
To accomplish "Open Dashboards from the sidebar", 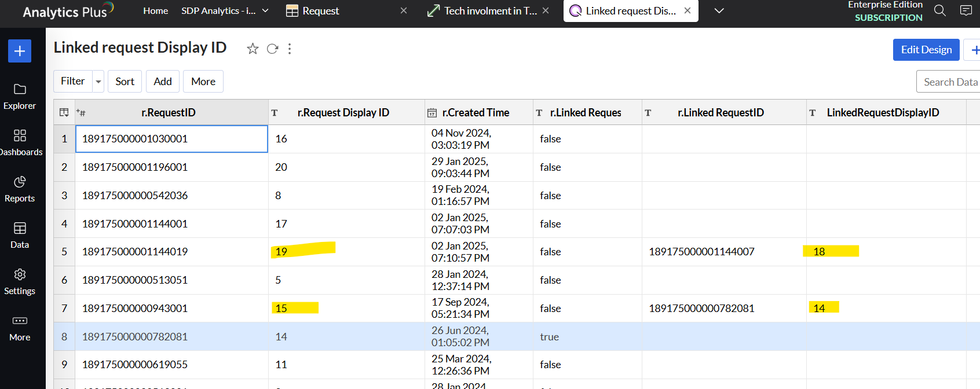I will [20, 135].
